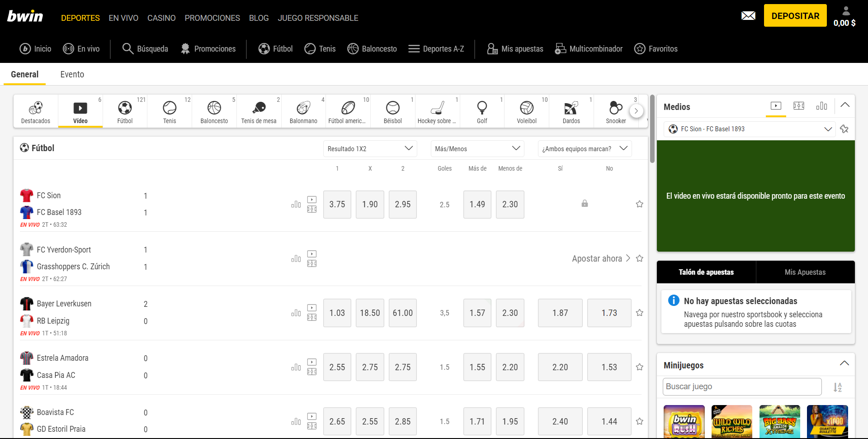Select Golf in sports carousel

click(x=482, y=111)
